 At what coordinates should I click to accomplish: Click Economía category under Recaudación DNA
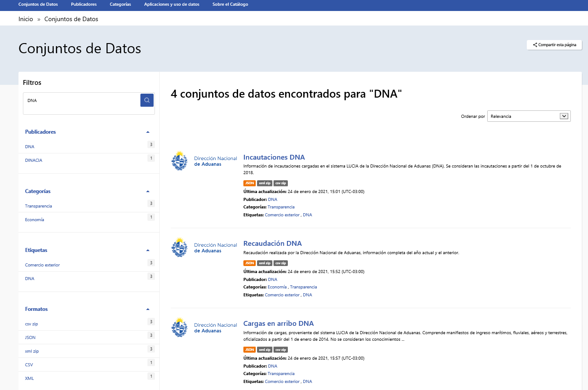point(277,287)
